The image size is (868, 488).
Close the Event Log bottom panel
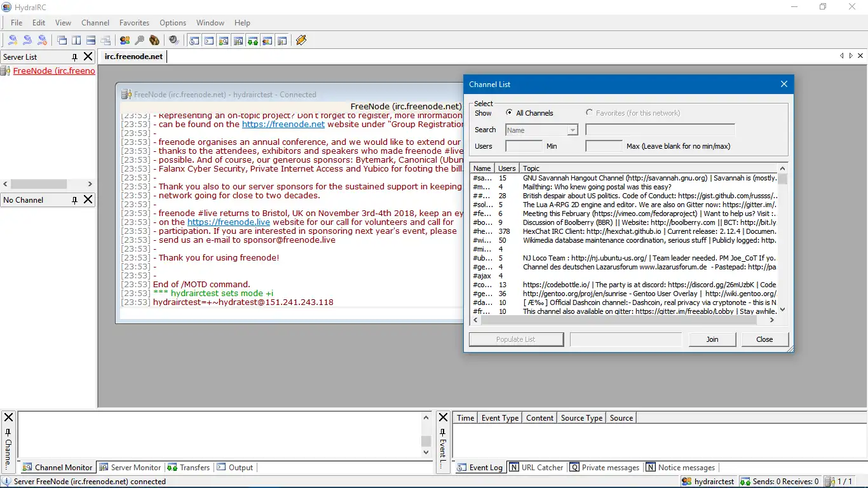443,417
